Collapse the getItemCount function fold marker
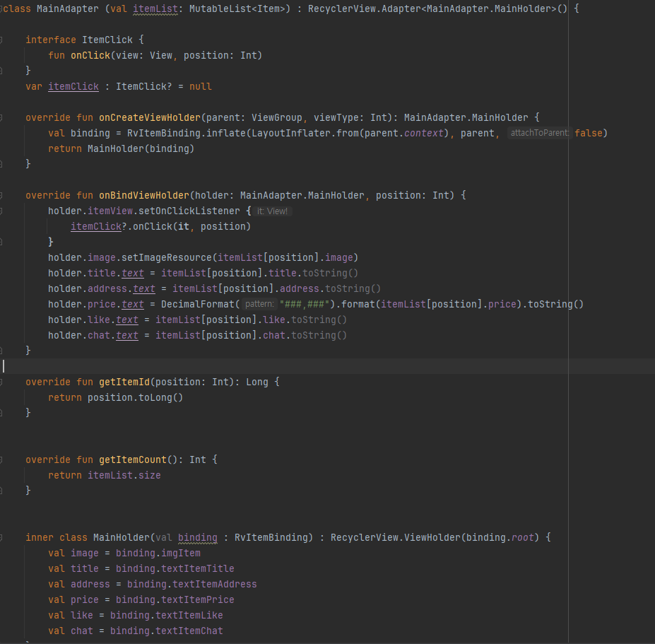Image resolution: width=655 pixels, height=644 pixels. (x=1, y=459)
